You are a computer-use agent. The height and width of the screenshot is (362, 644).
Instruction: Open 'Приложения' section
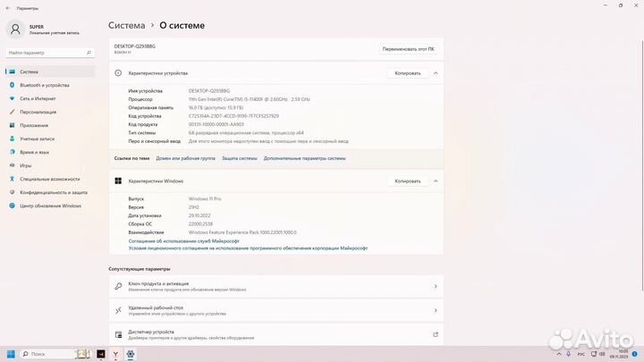[50, 125]
